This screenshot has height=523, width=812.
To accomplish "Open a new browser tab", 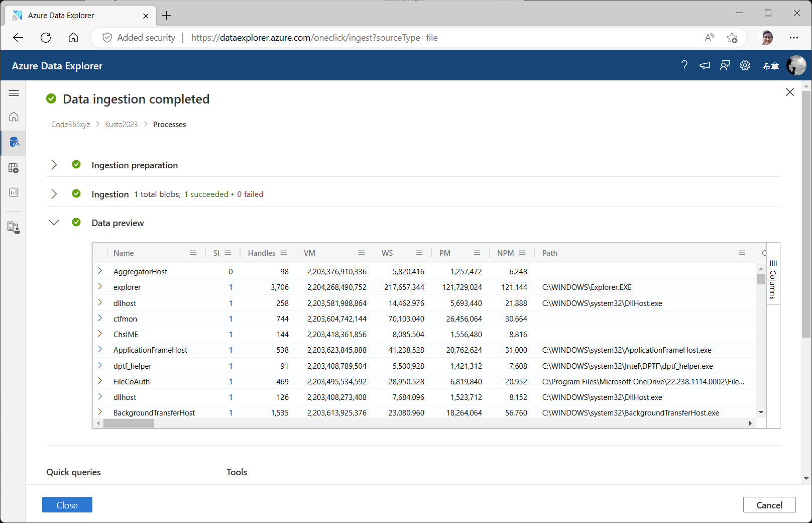I will (167, 16).
